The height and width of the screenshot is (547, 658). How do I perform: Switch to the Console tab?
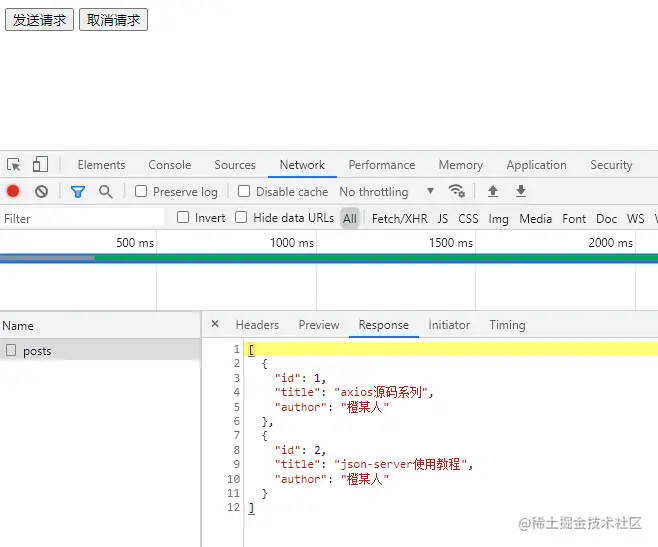pyautogui.click(x=170, y=165)
